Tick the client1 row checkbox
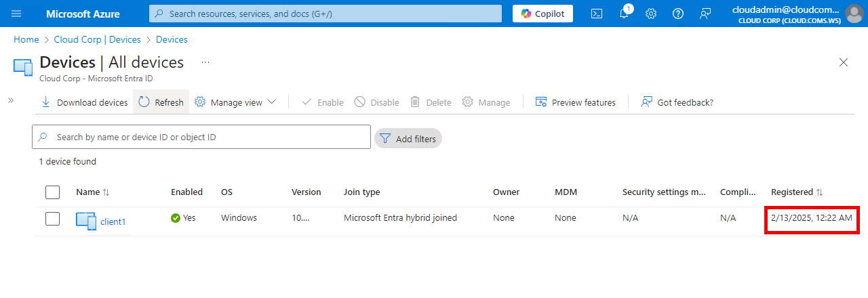The height and width of the screenshot is (298, 868). click(53, 219)
